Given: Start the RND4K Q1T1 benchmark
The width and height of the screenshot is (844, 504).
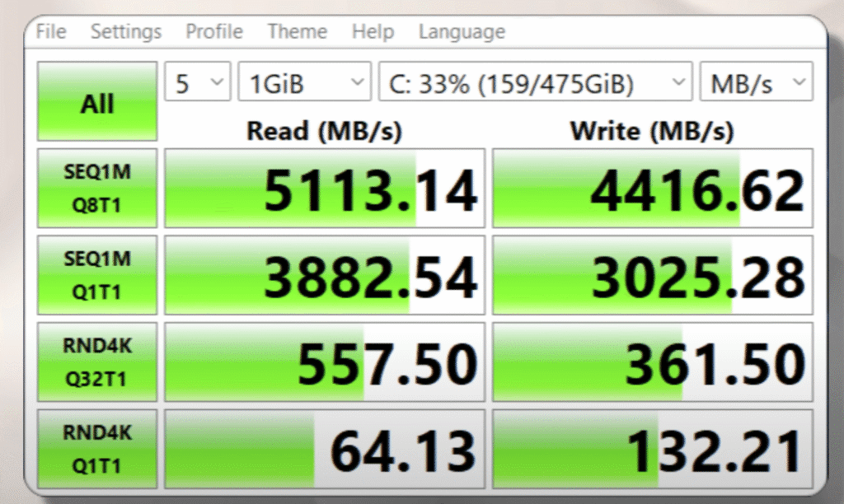Looking at the screenshot, I should point(97,449).
